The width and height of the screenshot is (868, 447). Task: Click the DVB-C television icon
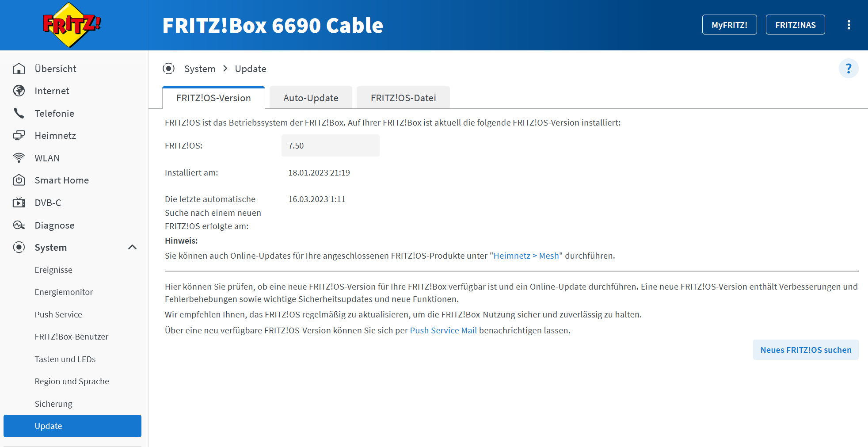[19, 202]
